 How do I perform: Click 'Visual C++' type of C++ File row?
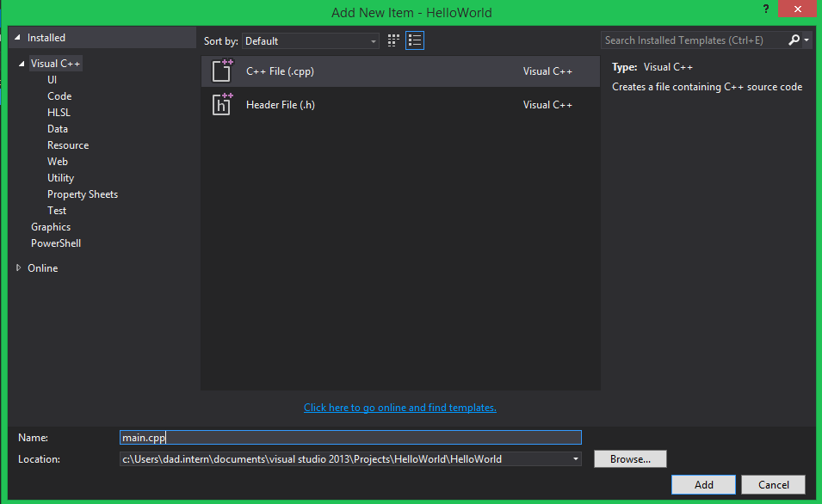[547, 71]
